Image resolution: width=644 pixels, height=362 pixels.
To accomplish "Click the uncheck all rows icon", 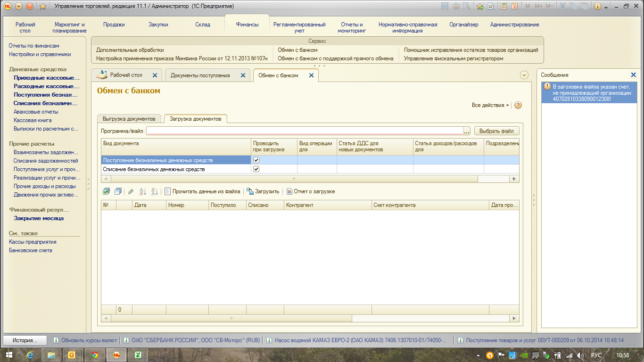I will 118,191.
